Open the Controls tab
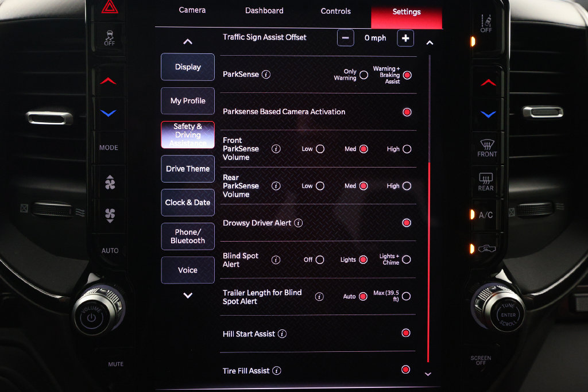The height and width of the screenshot is (392, 588). 335,11
